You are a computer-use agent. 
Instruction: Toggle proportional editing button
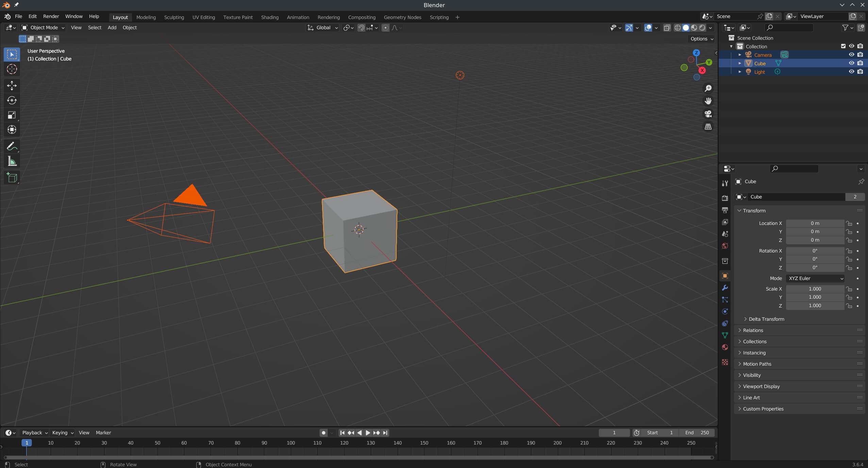coord(385,28)
